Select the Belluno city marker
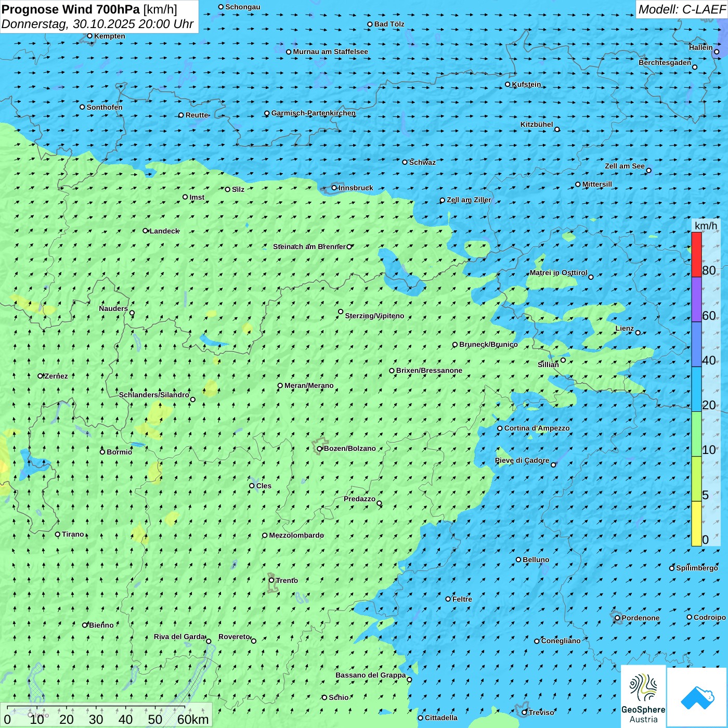Screen dimensions: 728x728 pyautogui.click(x=518, y=560)
